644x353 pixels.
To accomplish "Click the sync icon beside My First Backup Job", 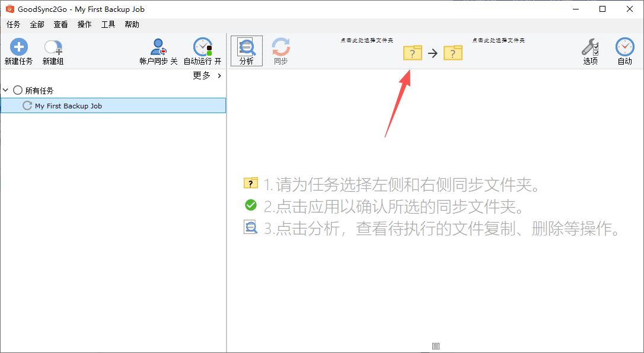I will (27, 105).
